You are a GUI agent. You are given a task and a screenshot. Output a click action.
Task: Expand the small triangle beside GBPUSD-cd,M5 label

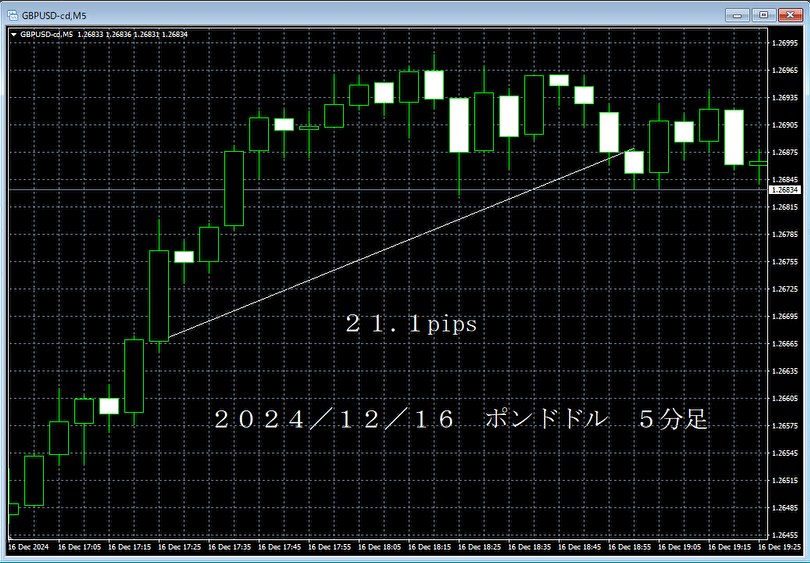(x=14, y=35)
